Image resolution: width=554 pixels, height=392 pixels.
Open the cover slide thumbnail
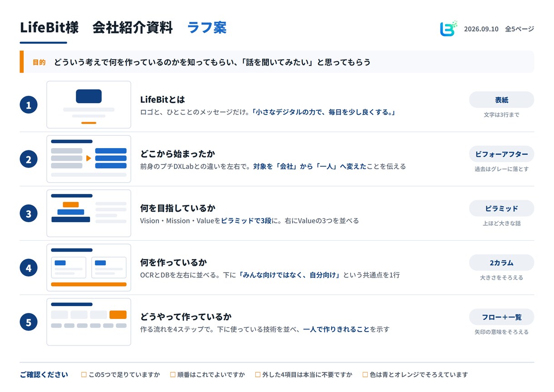[x=89, y=105]
